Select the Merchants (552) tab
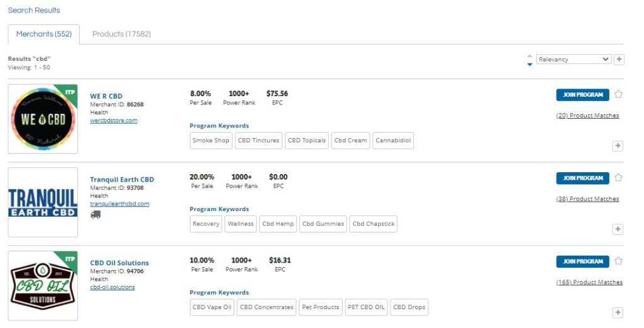Image resolution: width=644 pixels, height=328 pixels. click(43, 34)
